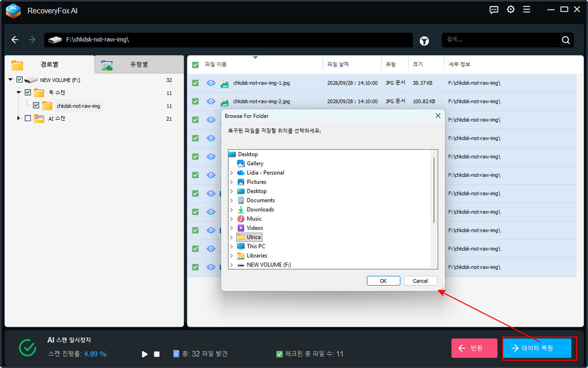The height and width of the screenshot is (368, 588).
Task: Sort by 크기 column header
Action: pyautogui.click(x=417, y=65)
